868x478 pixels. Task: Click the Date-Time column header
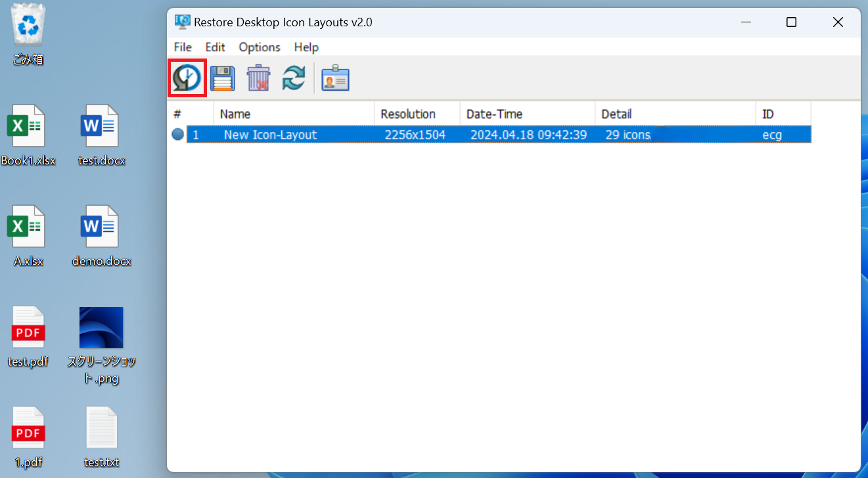pyautogui.click(x=528, y=114)
